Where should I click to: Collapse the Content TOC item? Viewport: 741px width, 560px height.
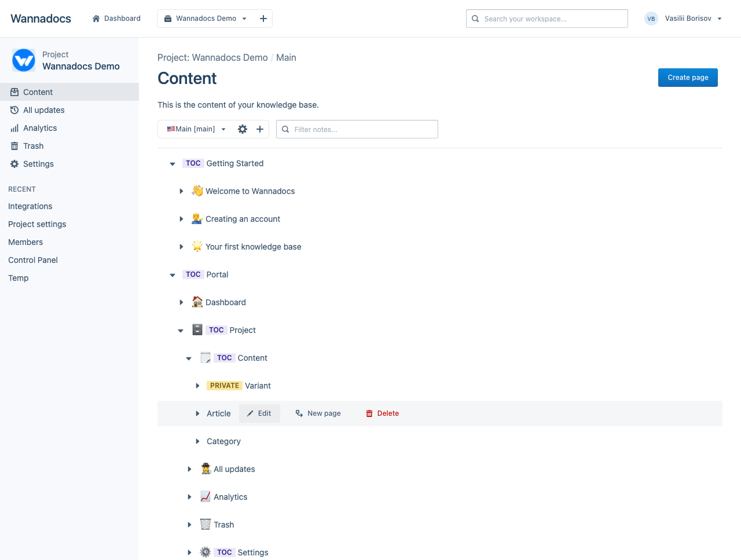click(188, 358)
